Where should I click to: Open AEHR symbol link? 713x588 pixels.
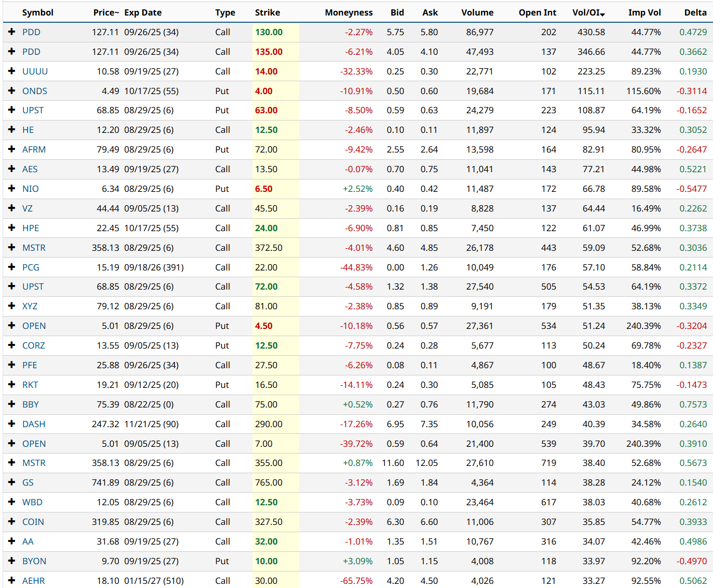coord(34,581)
